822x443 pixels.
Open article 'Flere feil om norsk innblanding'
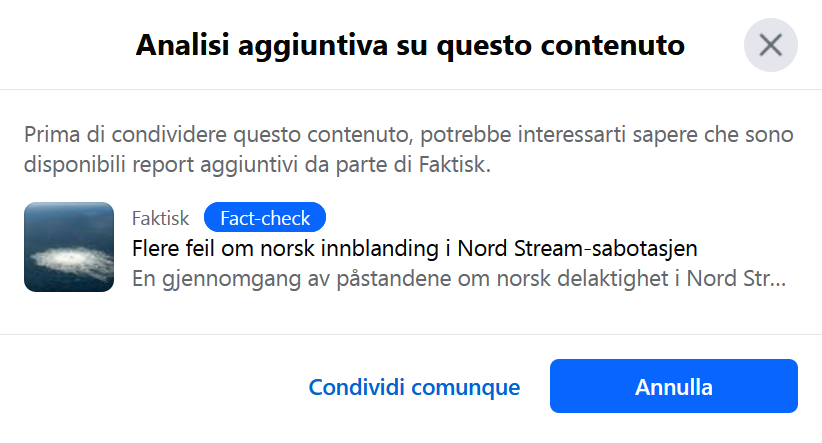[415, 248]
